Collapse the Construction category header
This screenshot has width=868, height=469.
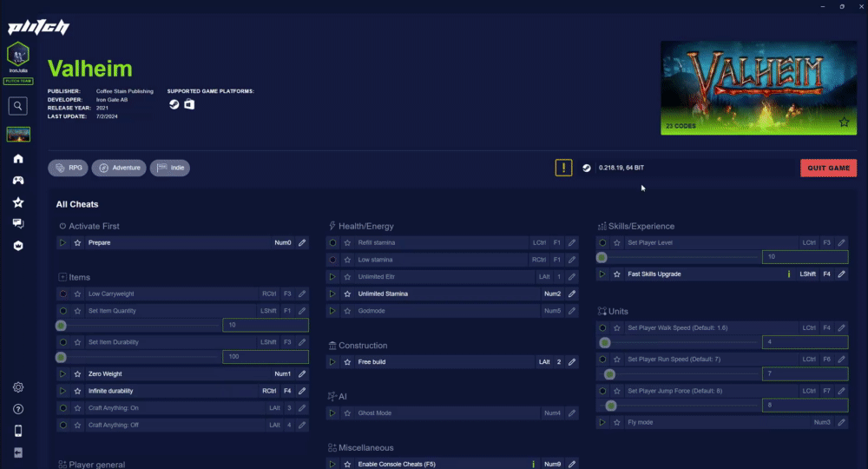pos(358,345)
